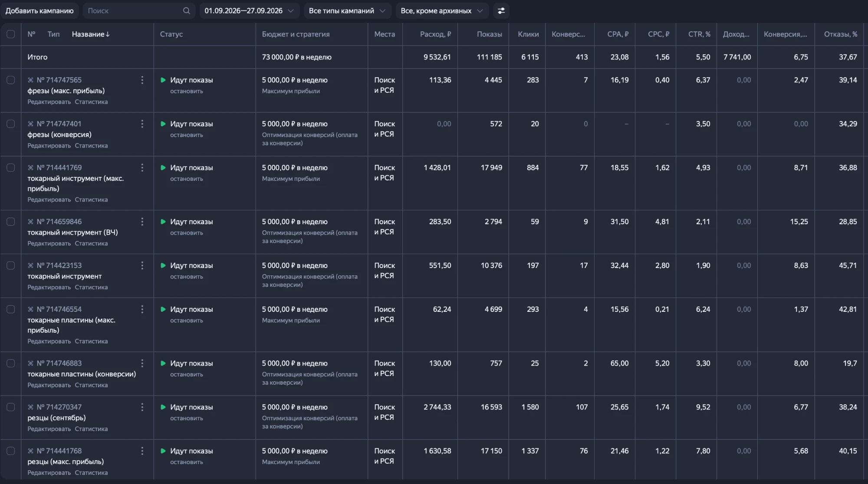Viewport: 868px width, 484px height.
Task: Click the search magnifier icon
Action: pos(186,11)
